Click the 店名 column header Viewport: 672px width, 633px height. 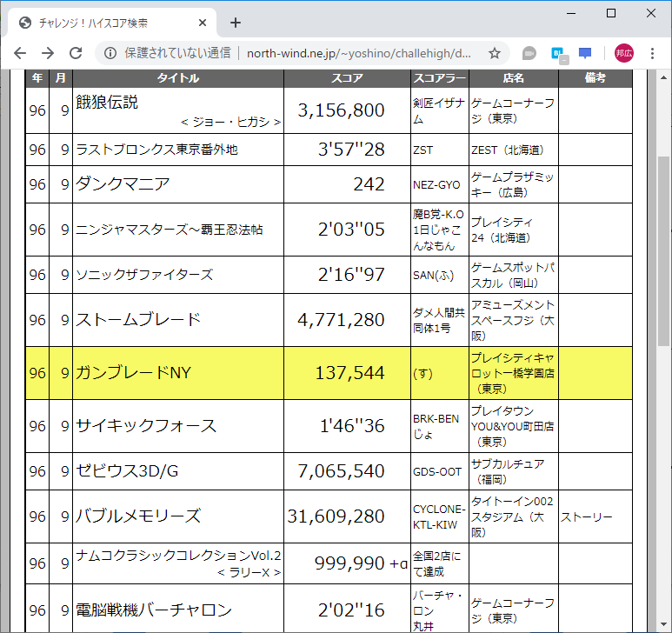click(x=514, y=78)
